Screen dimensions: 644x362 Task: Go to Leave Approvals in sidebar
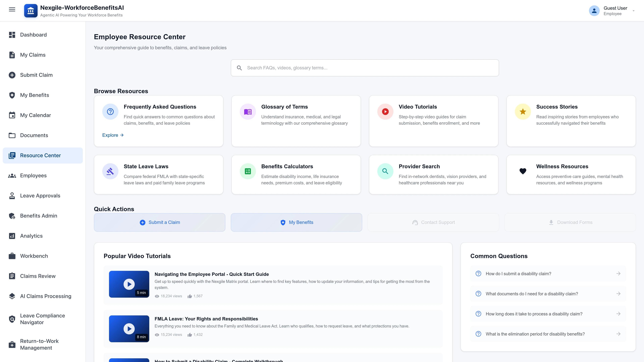tap(40, 196)
